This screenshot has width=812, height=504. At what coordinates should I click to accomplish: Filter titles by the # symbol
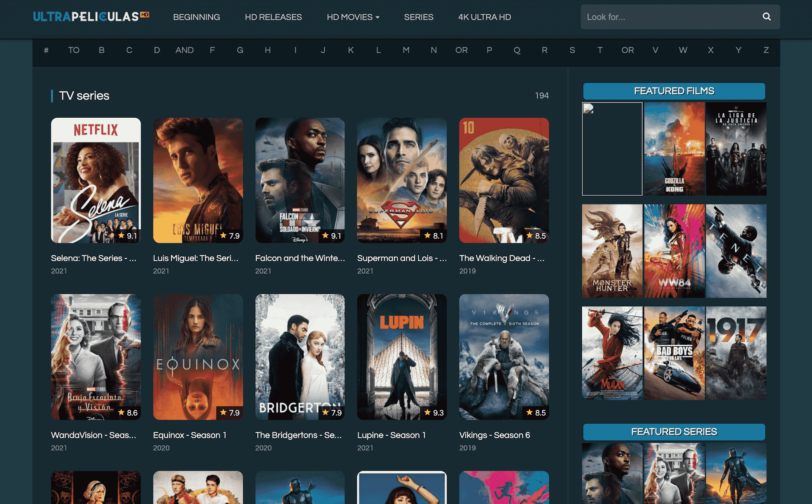click(46, 50)
